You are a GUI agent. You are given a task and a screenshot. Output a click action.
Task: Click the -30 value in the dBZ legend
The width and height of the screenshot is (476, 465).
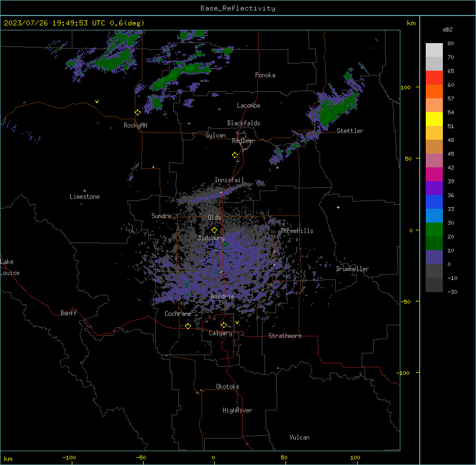point(452,292)
